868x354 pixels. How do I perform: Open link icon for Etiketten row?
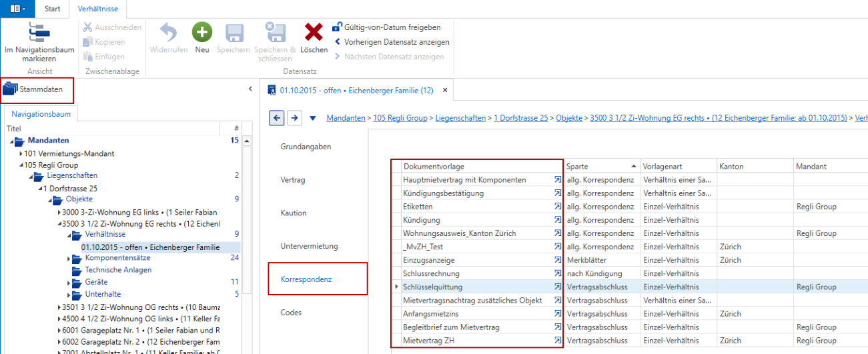(557, 207)
